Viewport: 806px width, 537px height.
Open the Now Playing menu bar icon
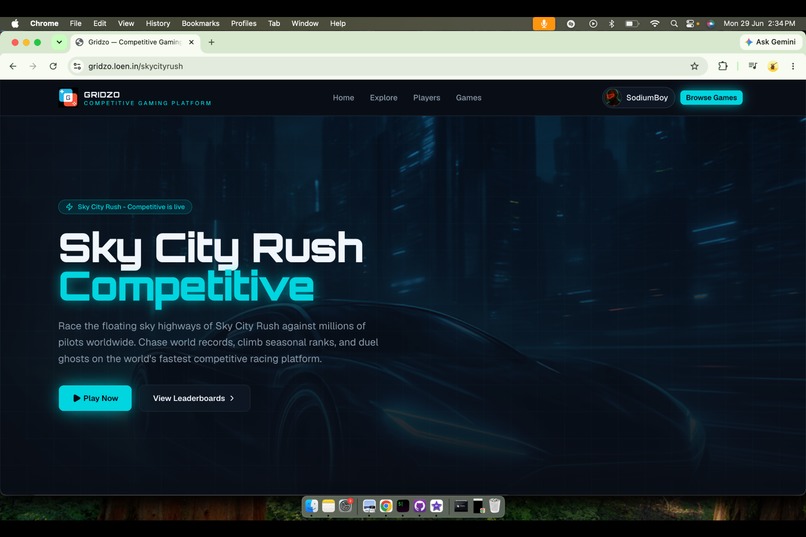coord(593,24)
